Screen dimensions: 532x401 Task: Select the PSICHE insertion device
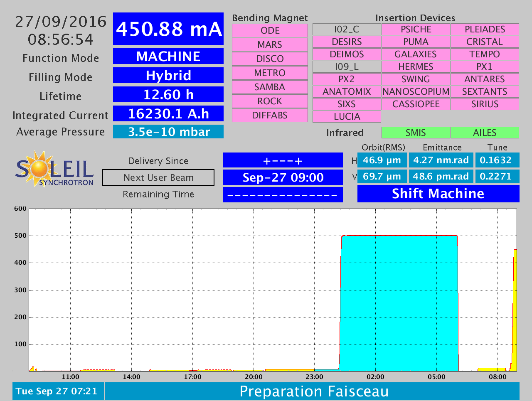[416, 30]
